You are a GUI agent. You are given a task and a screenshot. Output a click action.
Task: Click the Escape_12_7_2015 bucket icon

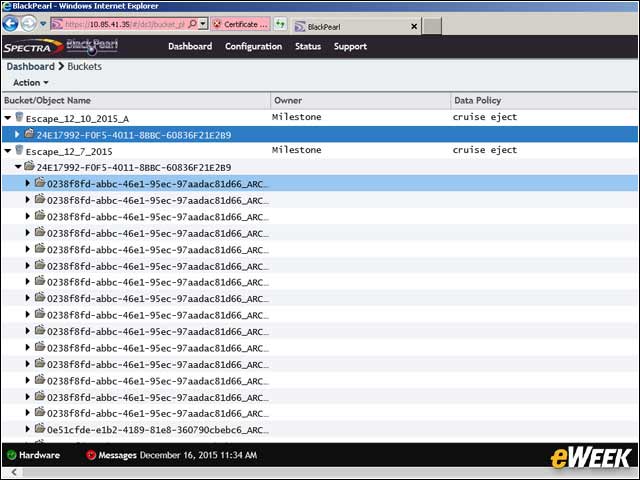click(x=19, y=150)
